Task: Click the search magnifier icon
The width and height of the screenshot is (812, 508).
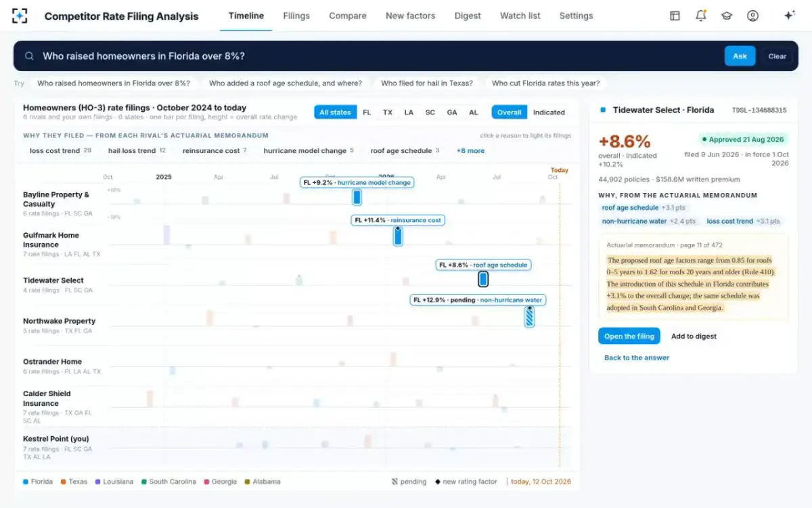Action: click(30, 56)
